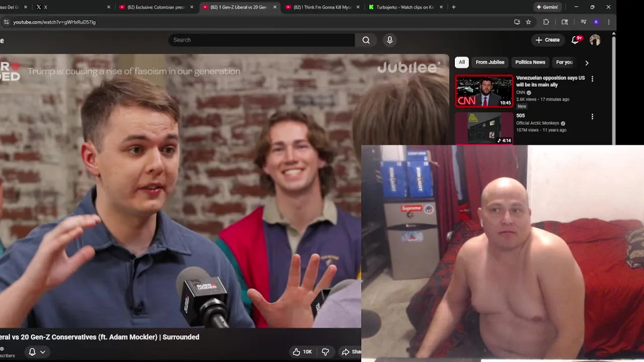Select the Politics News filter chip
The height and width of the screenshot is (362, 644).
pyautogui.click(x=530, y=62)
